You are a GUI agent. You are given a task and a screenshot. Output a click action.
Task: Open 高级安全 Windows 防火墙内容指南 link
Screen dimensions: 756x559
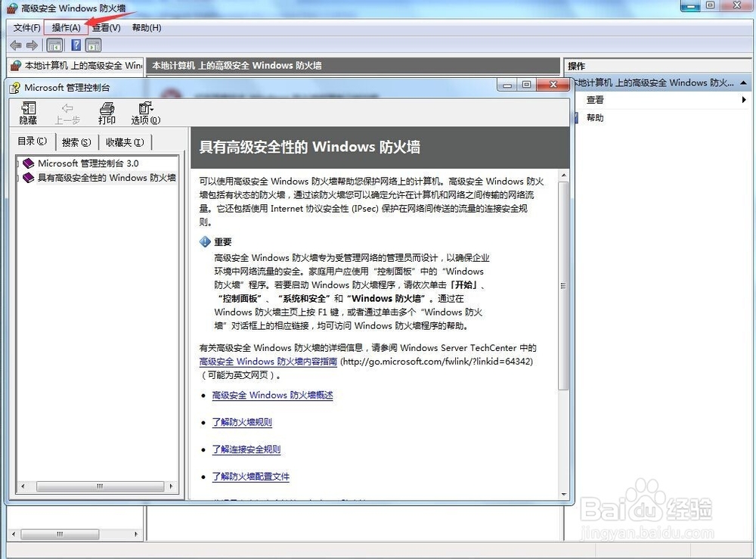click(268, 362)
